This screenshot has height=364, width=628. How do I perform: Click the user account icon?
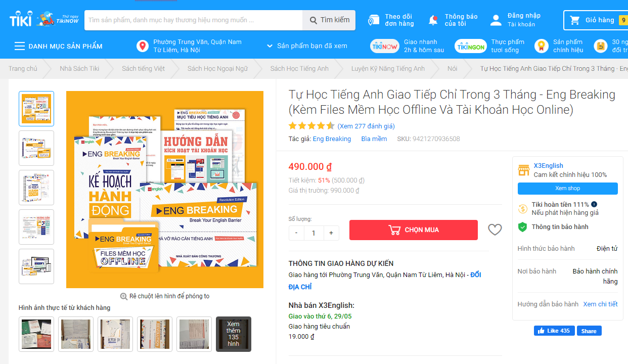[x=496, y=20]
